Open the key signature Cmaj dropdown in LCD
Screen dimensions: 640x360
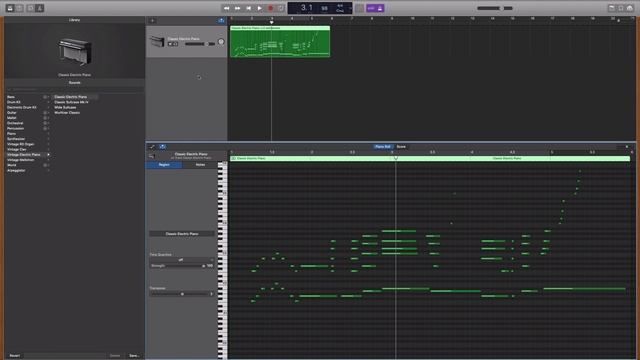(x=340, y=10)
